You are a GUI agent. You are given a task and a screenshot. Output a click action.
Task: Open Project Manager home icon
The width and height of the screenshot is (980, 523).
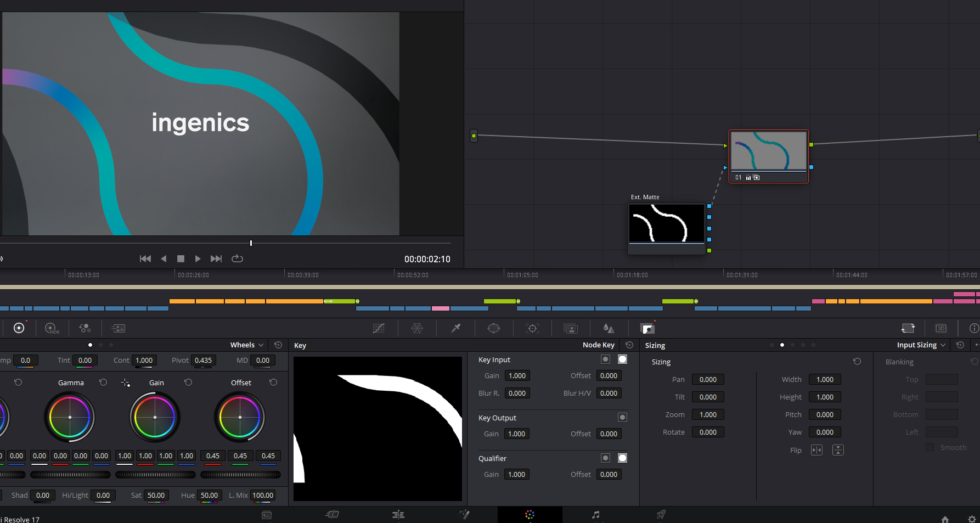[x=945, y=519]
